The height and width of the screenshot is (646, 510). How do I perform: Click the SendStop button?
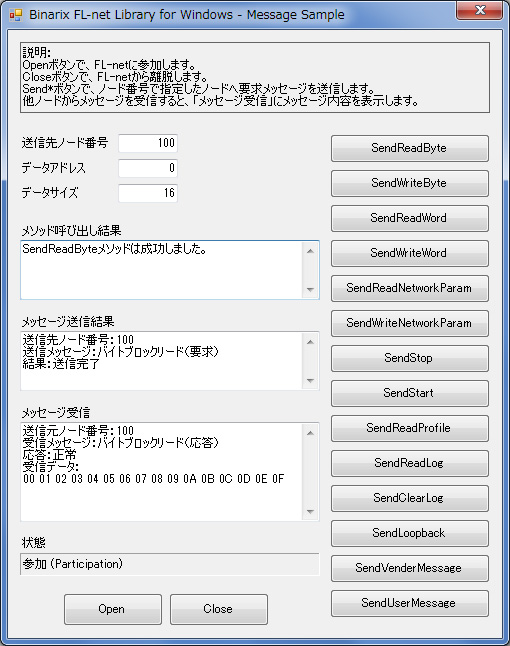coord(409,358)
